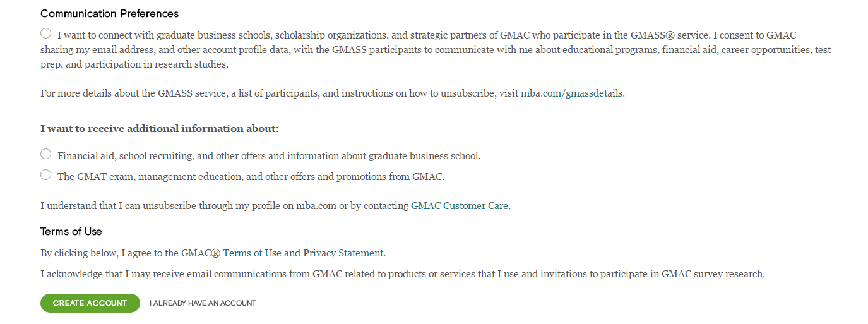The height and width of the screenshot is (324, 868).
Task: Enable financial aid and school recruiting offers
Action: point(45,154)
